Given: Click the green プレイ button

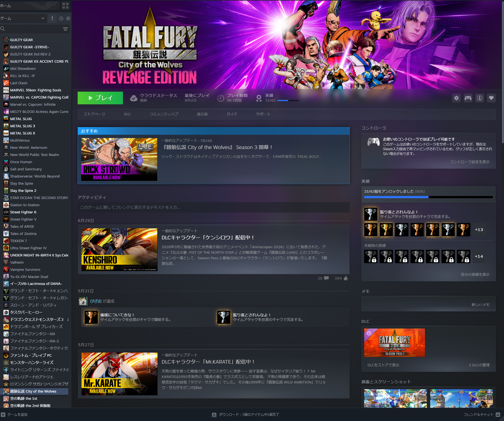Looking at the screenshot, I should point(100,98).
